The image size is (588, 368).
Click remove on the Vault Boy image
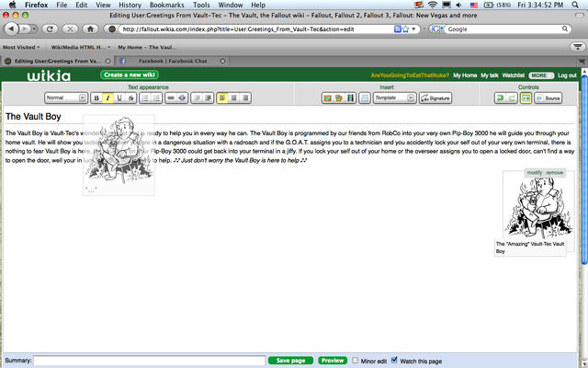(x=555, y=173)
